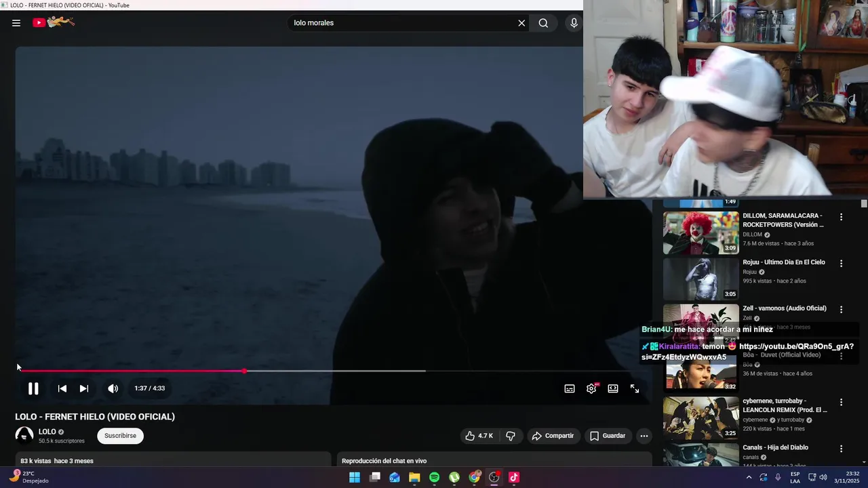This screenshot has height=488, width=868.
Task: Open weather widget 23°C Despejado
Action: (x=28, y=477)
